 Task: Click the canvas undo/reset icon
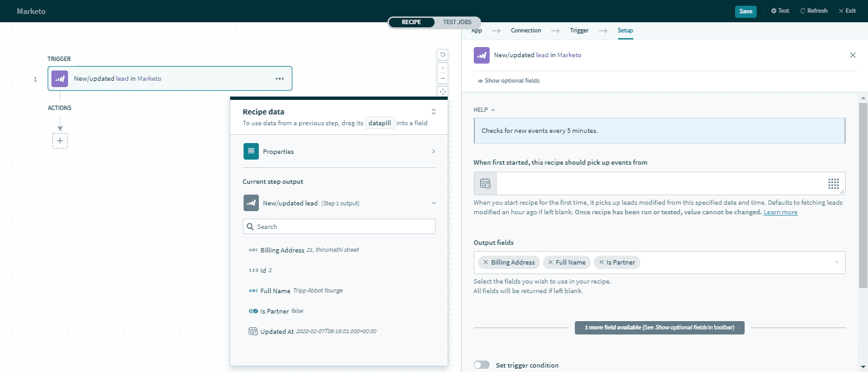[x=443, y=55]
